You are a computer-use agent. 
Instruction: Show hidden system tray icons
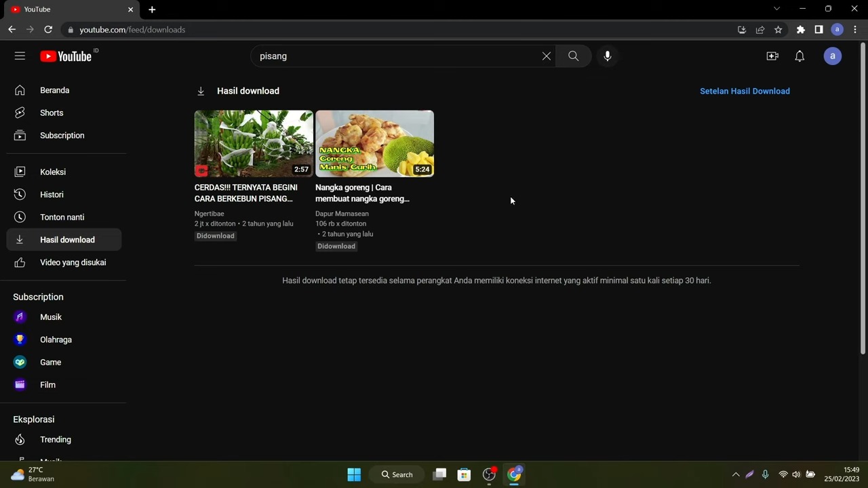pos(736,474)
